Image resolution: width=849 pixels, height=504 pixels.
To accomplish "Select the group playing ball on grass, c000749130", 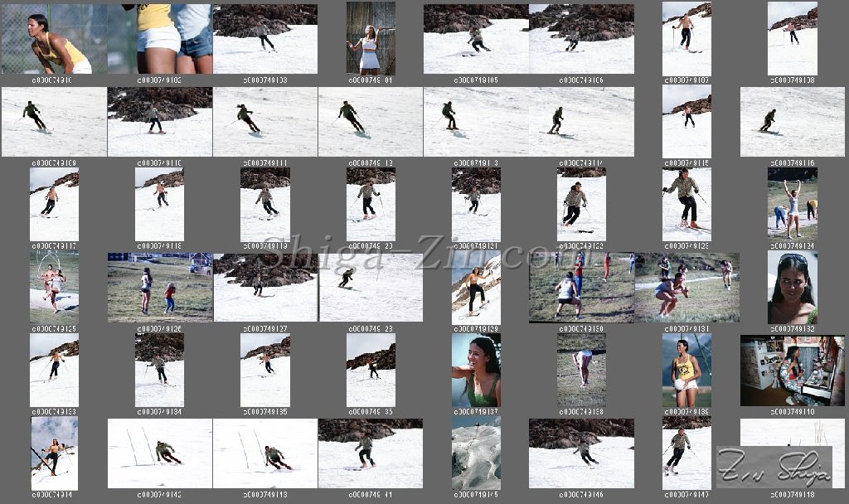I will [x=580, y=287].
